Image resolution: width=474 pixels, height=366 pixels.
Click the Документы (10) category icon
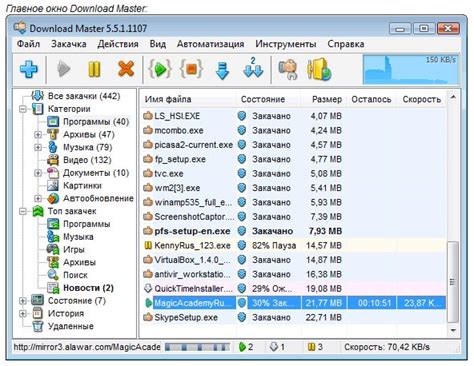pos(53,173)
